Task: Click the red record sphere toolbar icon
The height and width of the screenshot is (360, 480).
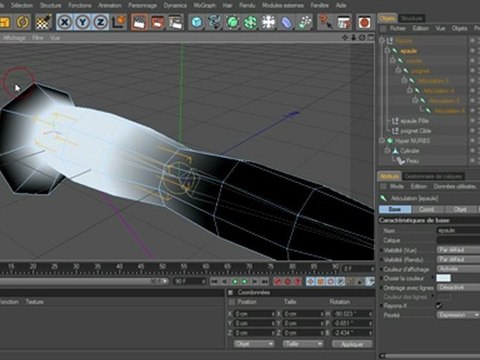Action: point(364,22)
